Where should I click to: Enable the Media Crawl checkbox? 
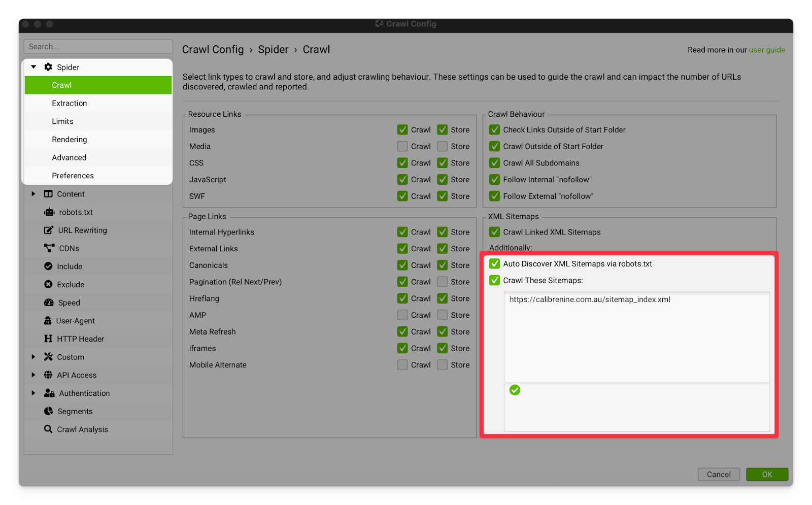point(402,146)
